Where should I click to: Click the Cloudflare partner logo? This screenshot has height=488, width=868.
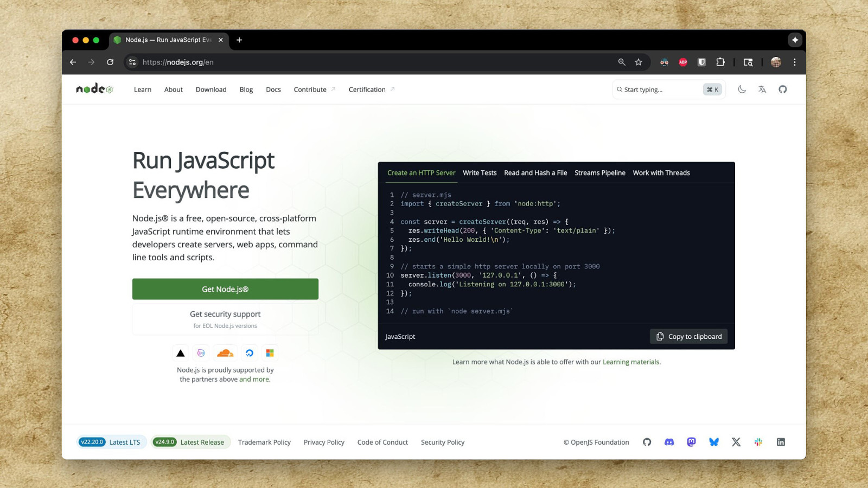click(x=225, y=353)
